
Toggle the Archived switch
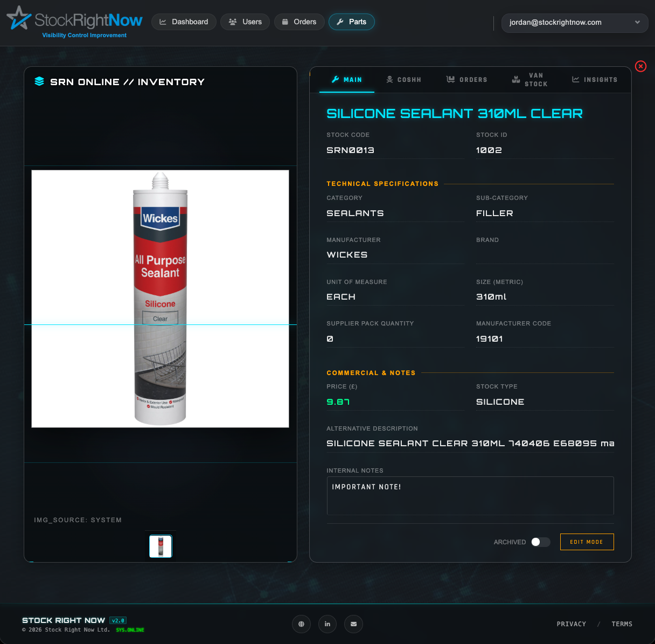pyautogui.click(x=541, y=542)
